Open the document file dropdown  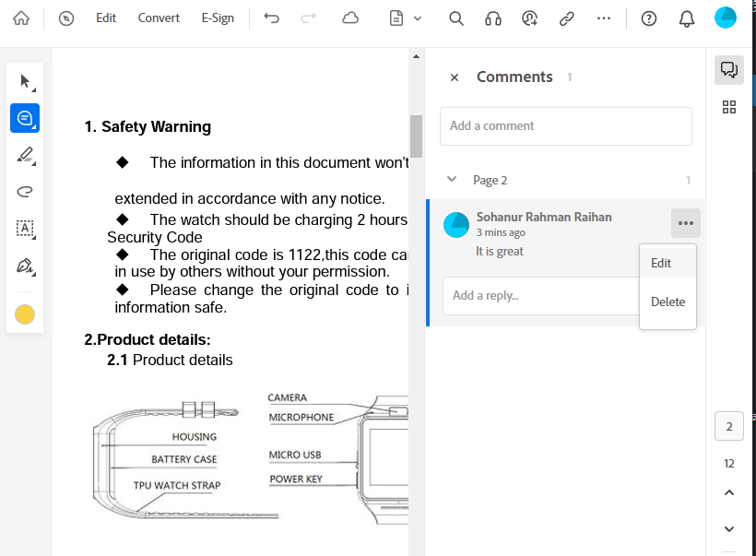click(406, 18)
